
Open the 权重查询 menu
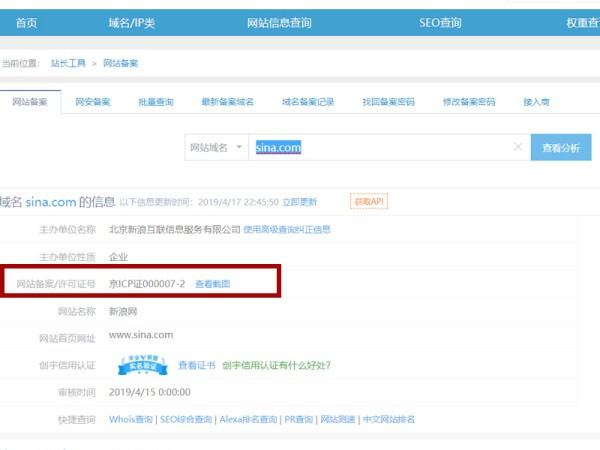[x=583, y=23]
